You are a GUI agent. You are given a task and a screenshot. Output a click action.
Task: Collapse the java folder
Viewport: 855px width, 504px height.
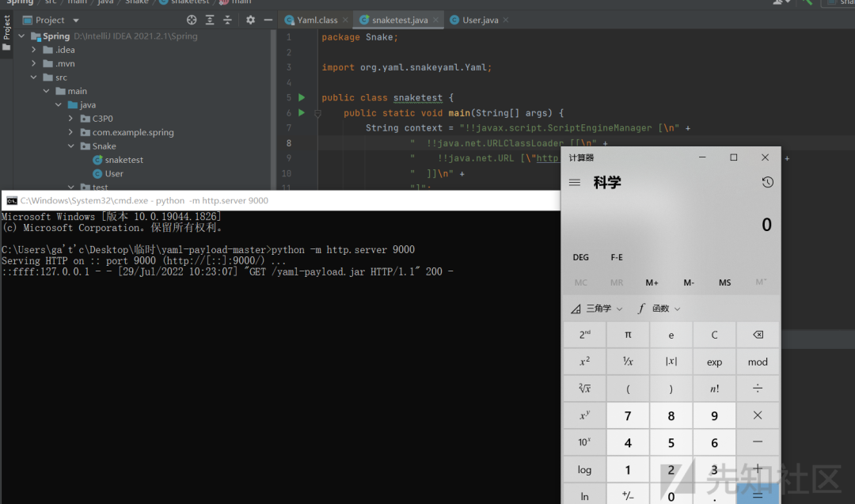(x=59, y=104)
